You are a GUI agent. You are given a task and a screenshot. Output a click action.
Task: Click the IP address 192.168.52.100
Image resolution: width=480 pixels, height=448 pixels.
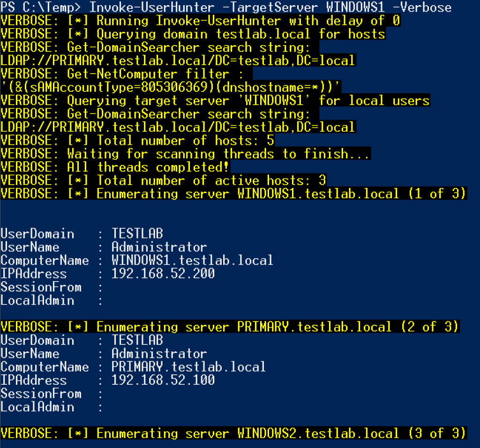pos(163,380)
